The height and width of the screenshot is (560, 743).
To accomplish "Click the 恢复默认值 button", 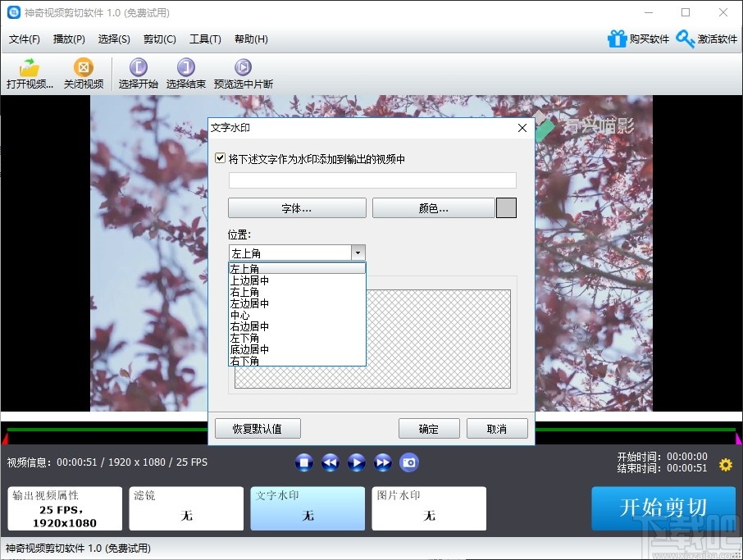I will [x=258, y=429].
